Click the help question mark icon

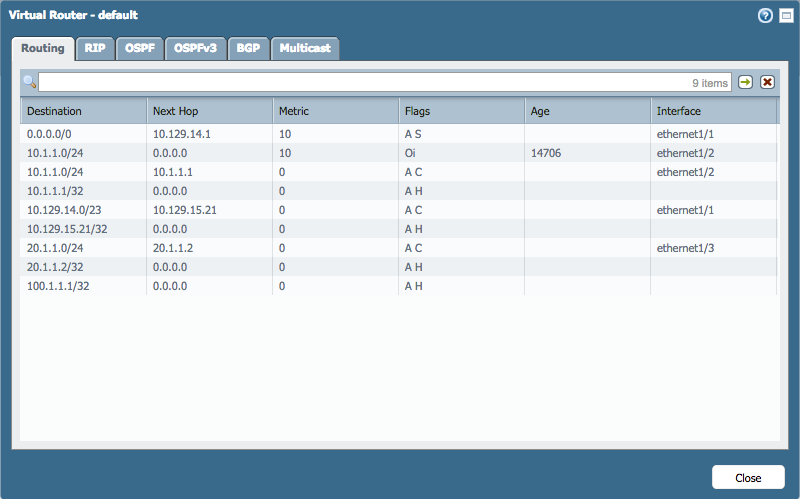point(766,16)
